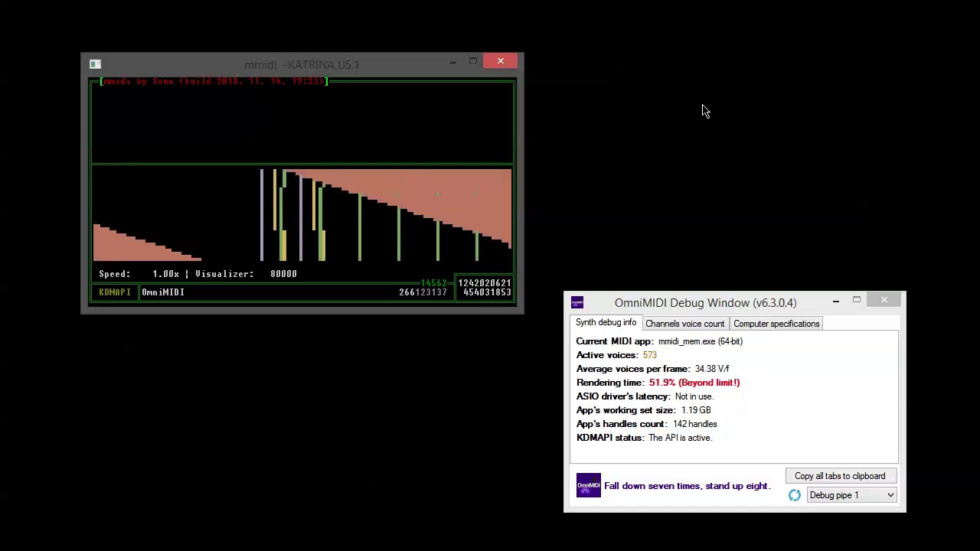Click the mmidi note visualizer area
980x551 pixels.
[x=302, y=215]
